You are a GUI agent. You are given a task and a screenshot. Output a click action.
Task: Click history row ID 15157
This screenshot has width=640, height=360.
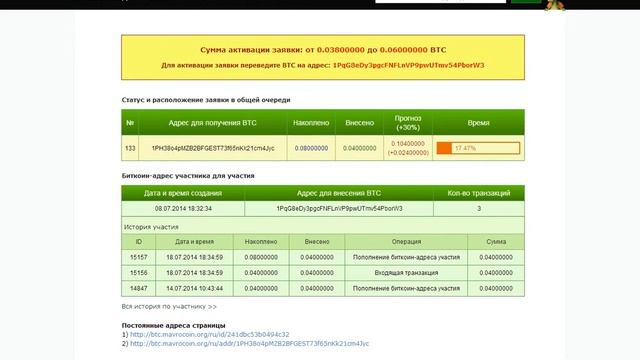139,258
